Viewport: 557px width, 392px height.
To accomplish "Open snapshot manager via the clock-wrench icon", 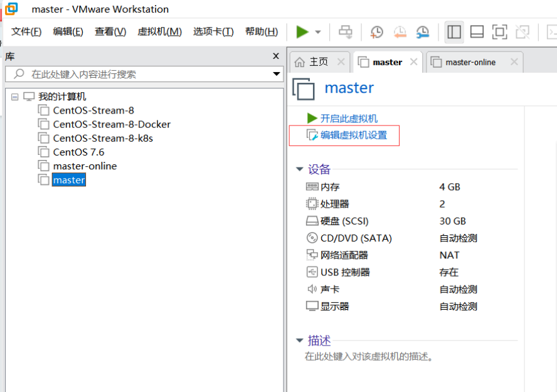I will click(423, 32).
